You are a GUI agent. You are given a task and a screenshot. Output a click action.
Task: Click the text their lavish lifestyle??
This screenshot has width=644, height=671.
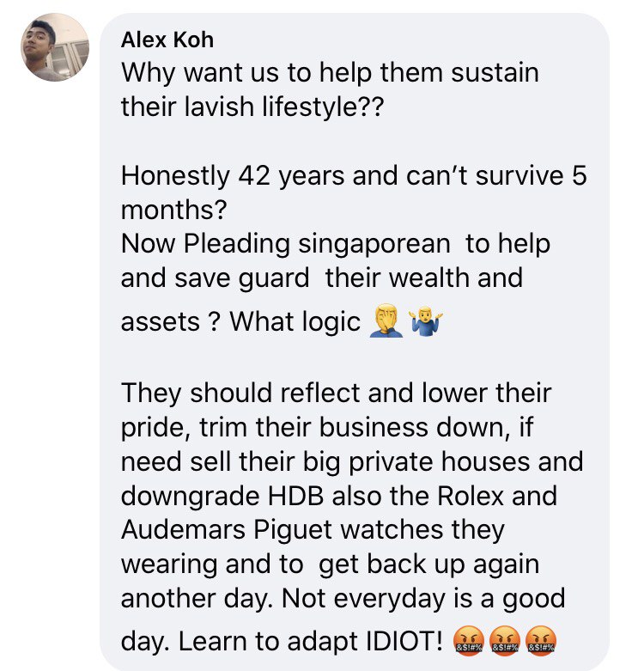point(252,107)
